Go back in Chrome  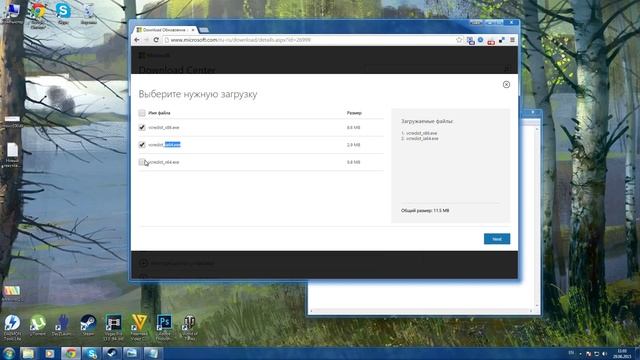tap(137, 40)
